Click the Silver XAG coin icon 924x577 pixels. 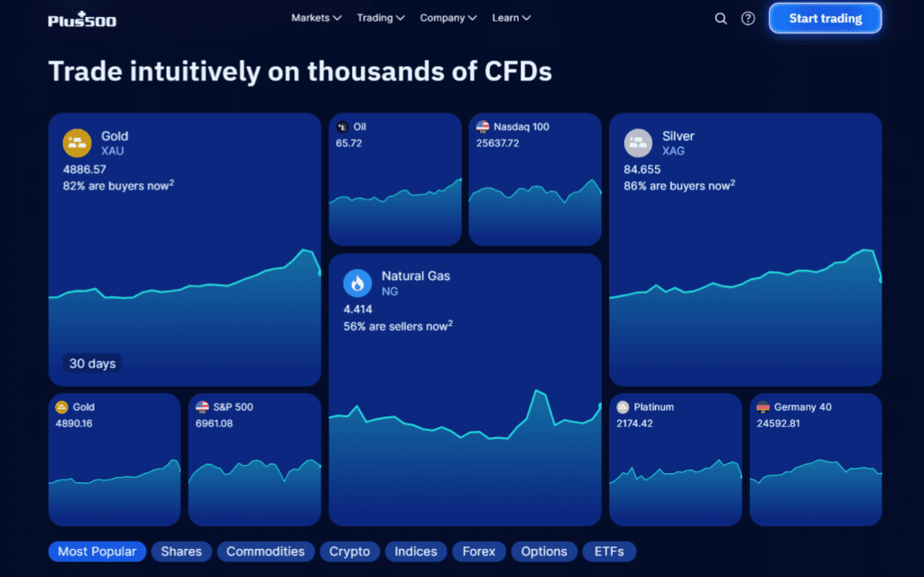point(639,143)
